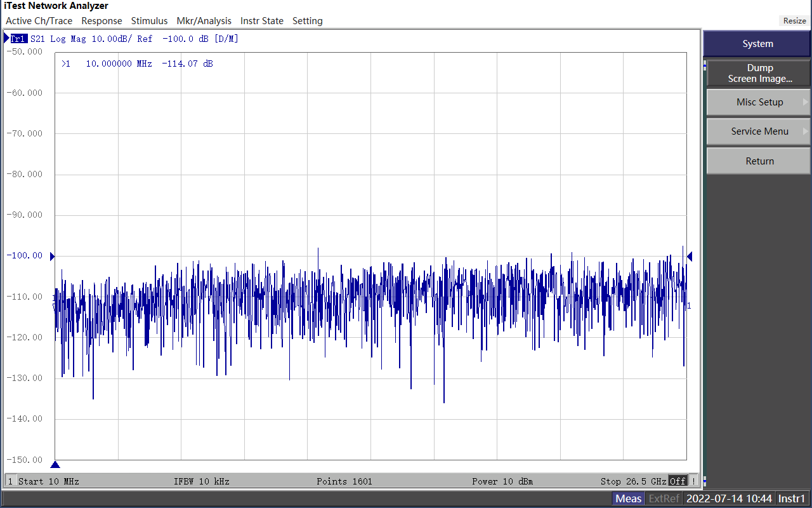Click the Stop 26.5 GHz field
Screen dimensions: 812x508
coord(633,481)
